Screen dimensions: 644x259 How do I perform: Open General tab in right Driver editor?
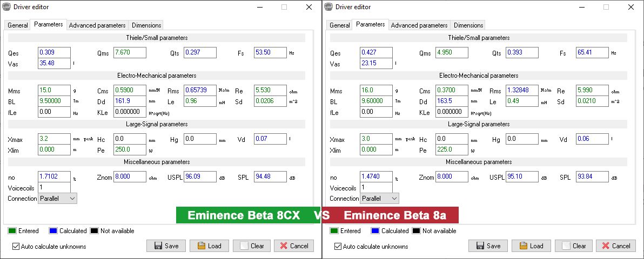tap(340, 25)
